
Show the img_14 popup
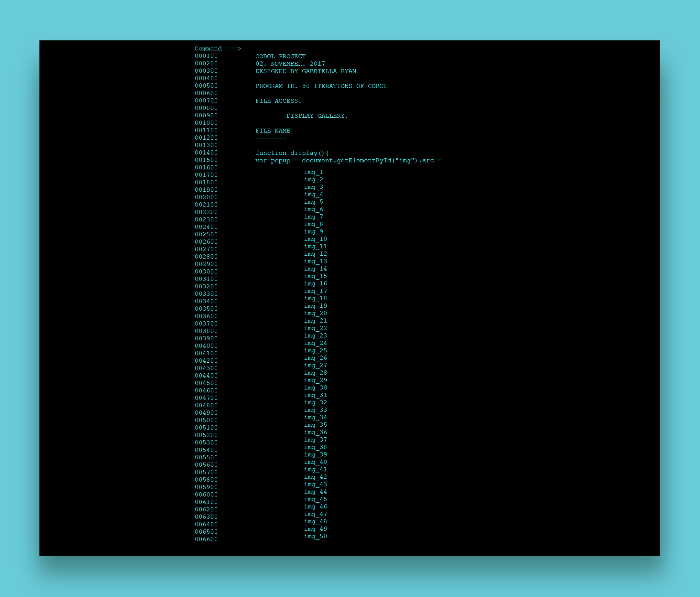pos(315,269)
